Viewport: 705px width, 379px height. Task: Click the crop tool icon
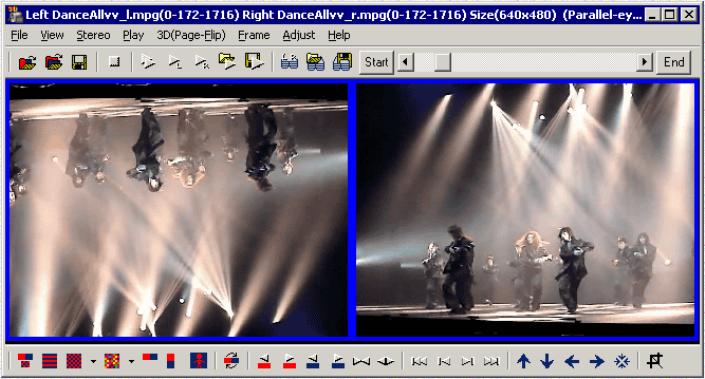click(655, 361)
